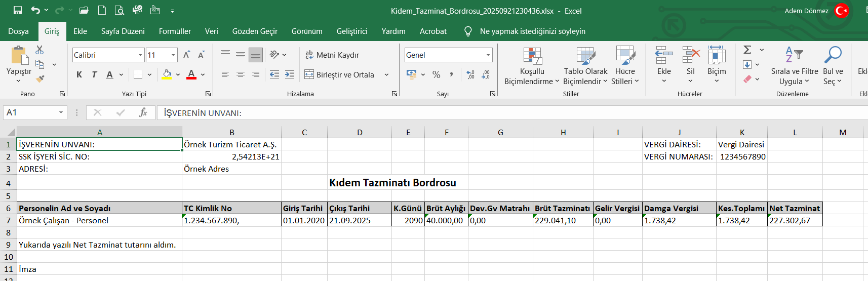Screen dimensions: 868x281
Task: Select the column G header
Action: 500,132
